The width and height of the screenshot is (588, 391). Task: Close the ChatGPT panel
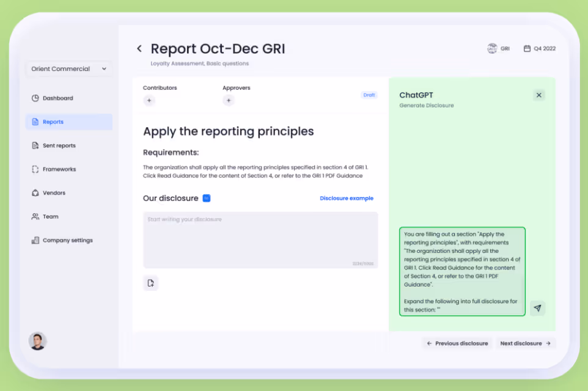539,95
